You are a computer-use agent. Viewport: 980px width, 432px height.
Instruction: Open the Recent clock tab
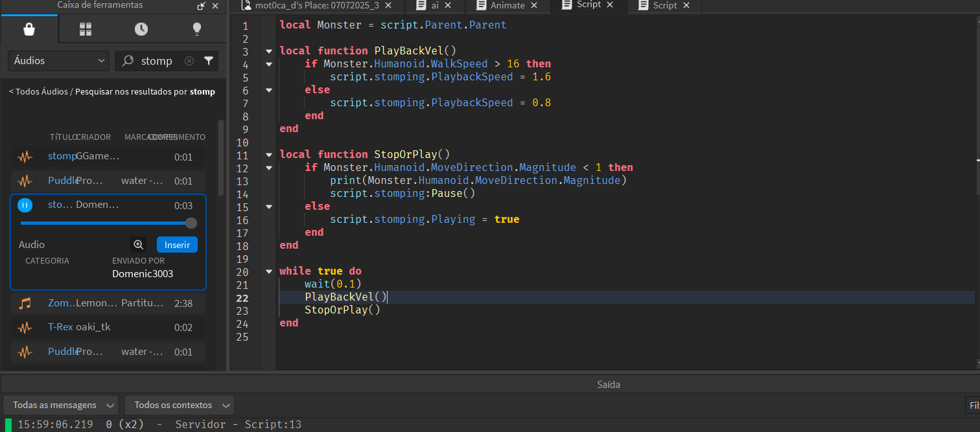click(141, 29)
